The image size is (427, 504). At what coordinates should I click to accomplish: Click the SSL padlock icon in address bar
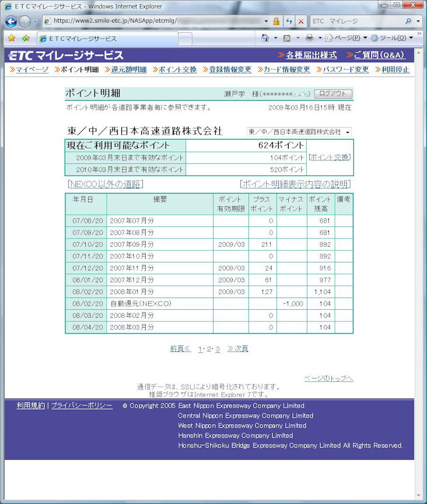tap(276, 21)
